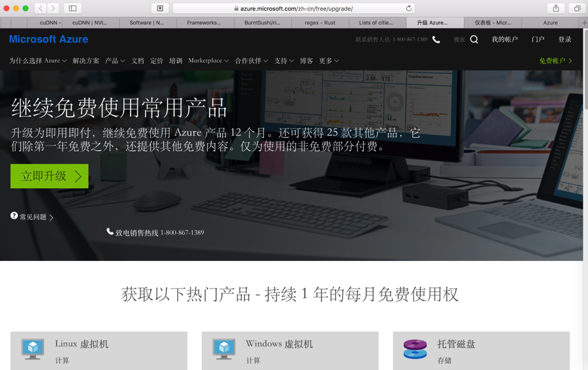Click the green 免费帐户 link

pos(556,61)
